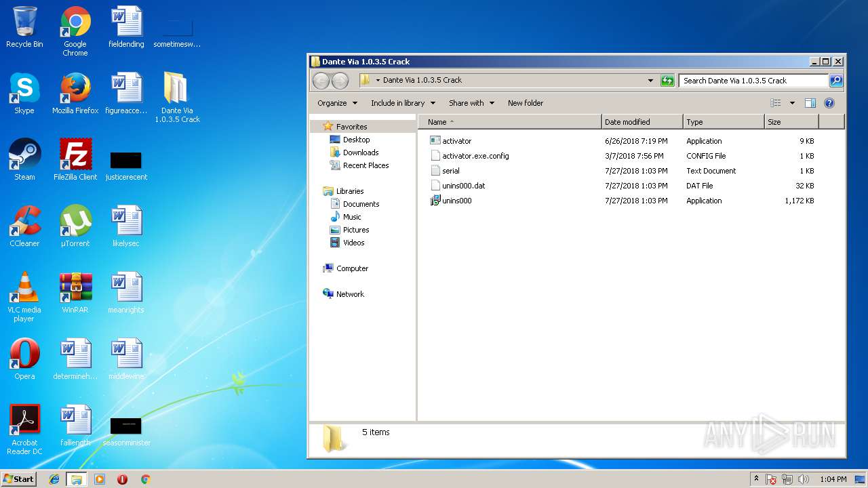Viewport: 868px width, 488px height.
Task: Launch µTorrent desktop shortcut
Action: (x=75, y=226)
